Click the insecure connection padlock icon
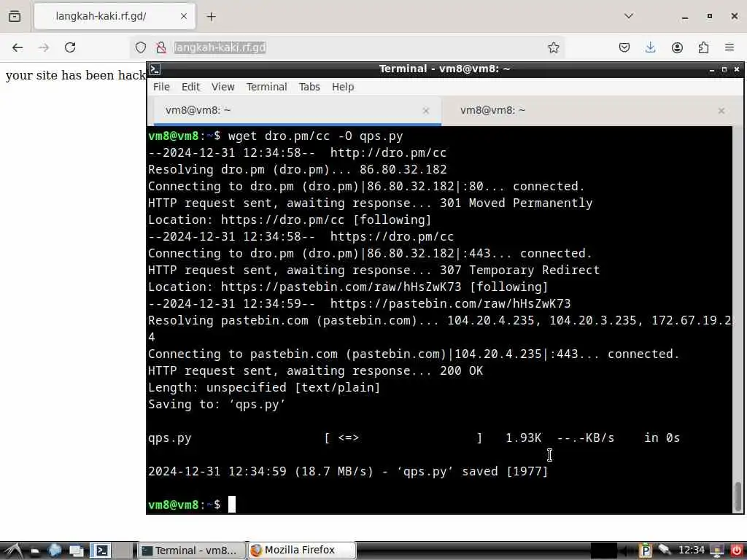The image size is (747, 560). (x=161, y=47)
